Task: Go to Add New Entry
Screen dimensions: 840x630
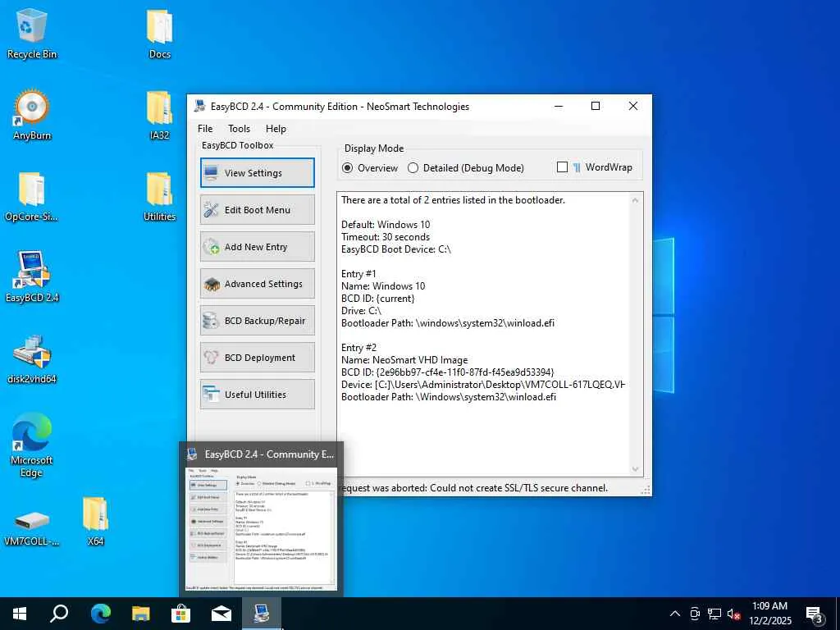Action: 257,246
